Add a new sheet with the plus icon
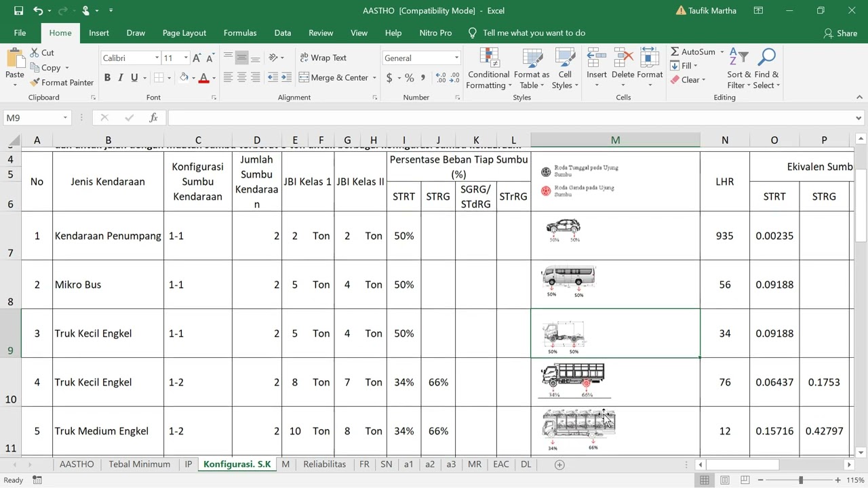The image size is (868, 488). click(559, 464)
